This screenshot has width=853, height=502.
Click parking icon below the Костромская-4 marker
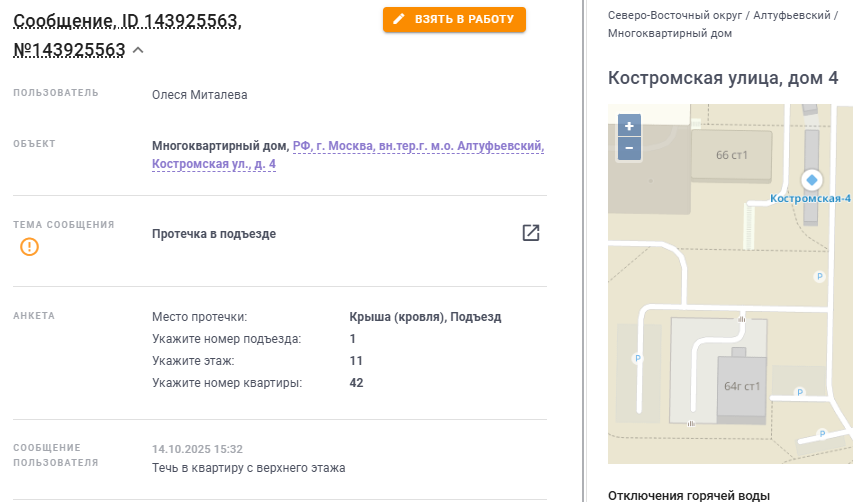pyautogui.click(x=821, y=276)
